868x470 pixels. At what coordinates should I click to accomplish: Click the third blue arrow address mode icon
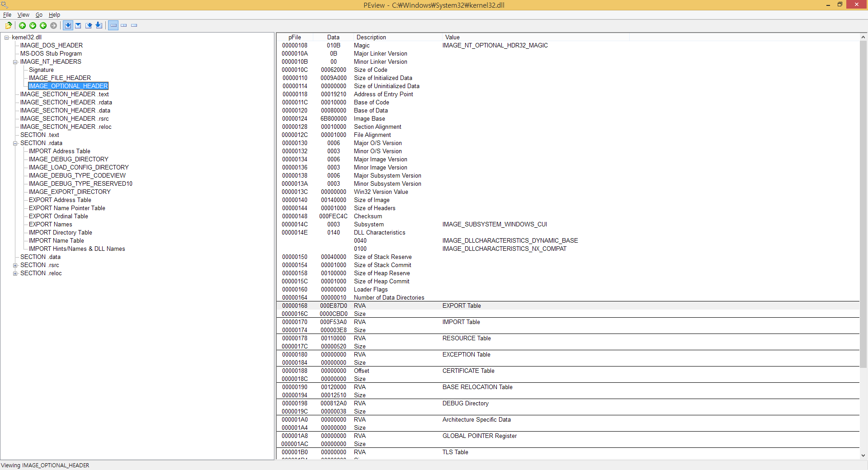point(89,25)
